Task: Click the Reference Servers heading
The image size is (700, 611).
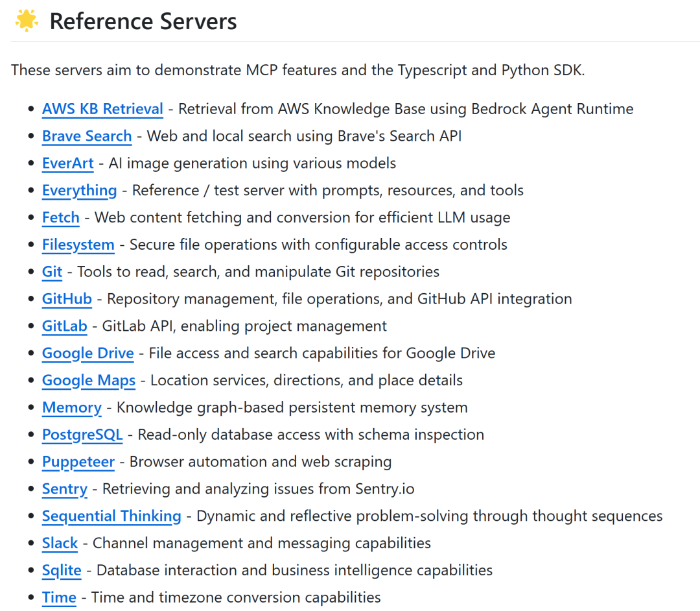Action: [143, 21]
